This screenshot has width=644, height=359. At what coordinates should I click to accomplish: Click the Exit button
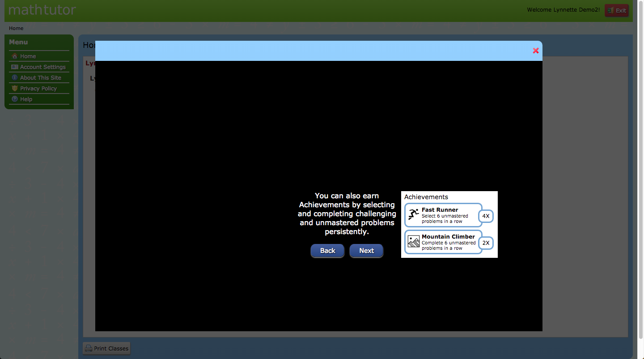click(x=617, y=10)
